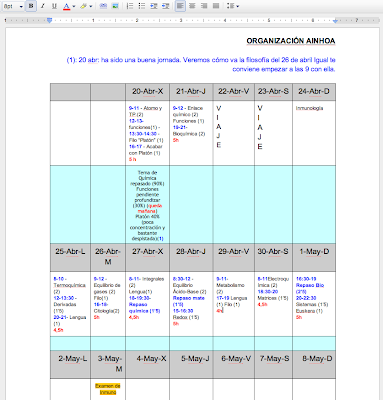This screenshot has width=383, height=400.
Task: Select the 28-Abr-J header cell
Action: click(191, 257)
